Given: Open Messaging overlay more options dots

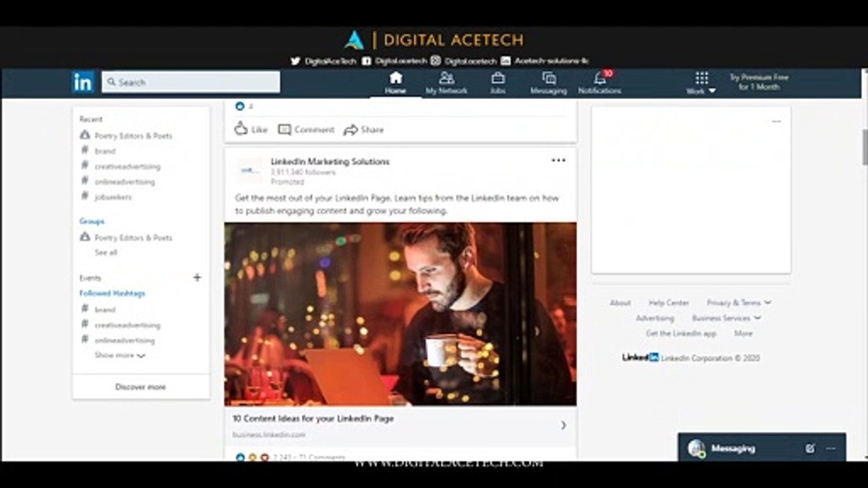Looking at the screenshot, I should coord(831,449).
